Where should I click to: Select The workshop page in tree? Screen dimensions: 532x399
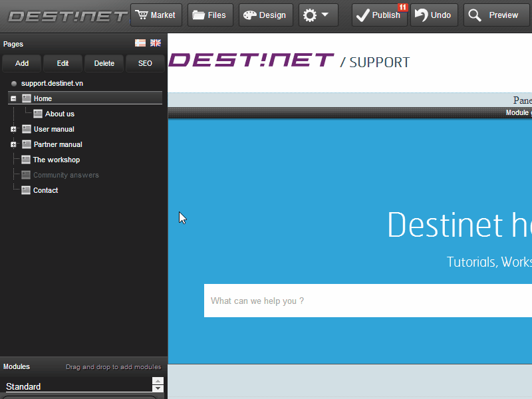pos(57,160)
